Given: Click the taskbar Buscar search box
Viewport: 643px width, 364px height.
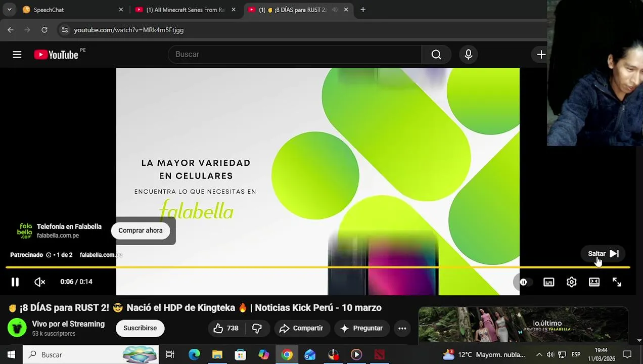Looking at the screenshot, I should point(91,355).
